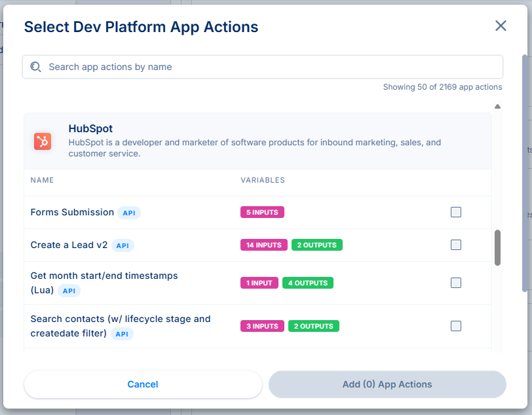The image size is (532, 415).
Task: Click the Add (0) App Actions button
Action: (x=387, y=384)
